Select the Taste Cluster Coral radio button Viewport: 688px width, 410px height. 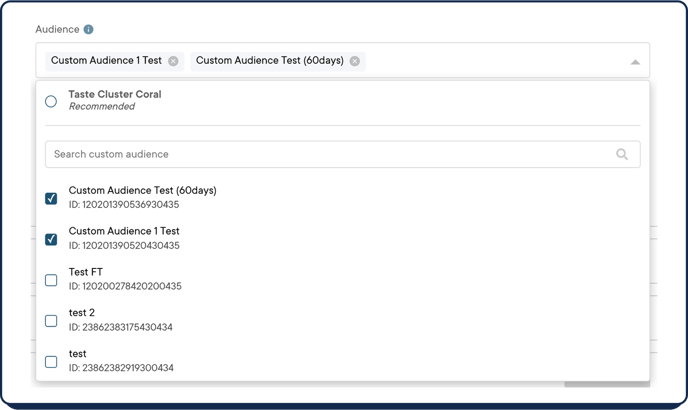point(51,101)
